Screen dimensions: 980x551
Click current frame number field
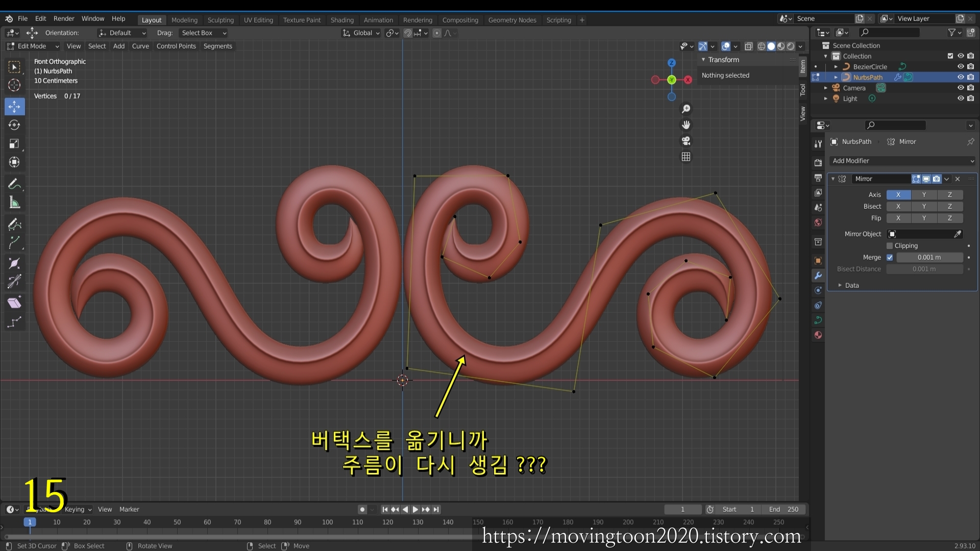tap(682, 510)
